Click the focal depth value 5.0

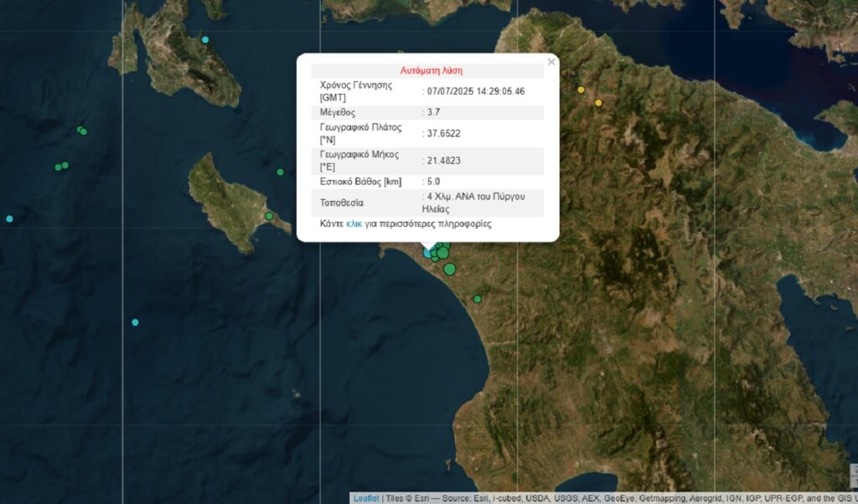tap(433, 181)
